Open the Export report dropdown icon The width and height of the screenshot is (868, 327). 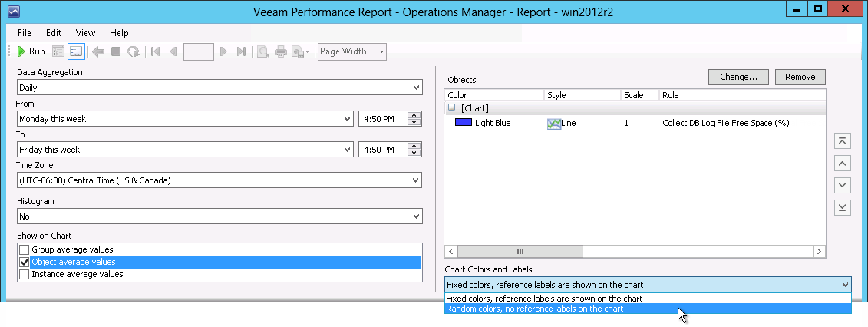click(301, 51)
